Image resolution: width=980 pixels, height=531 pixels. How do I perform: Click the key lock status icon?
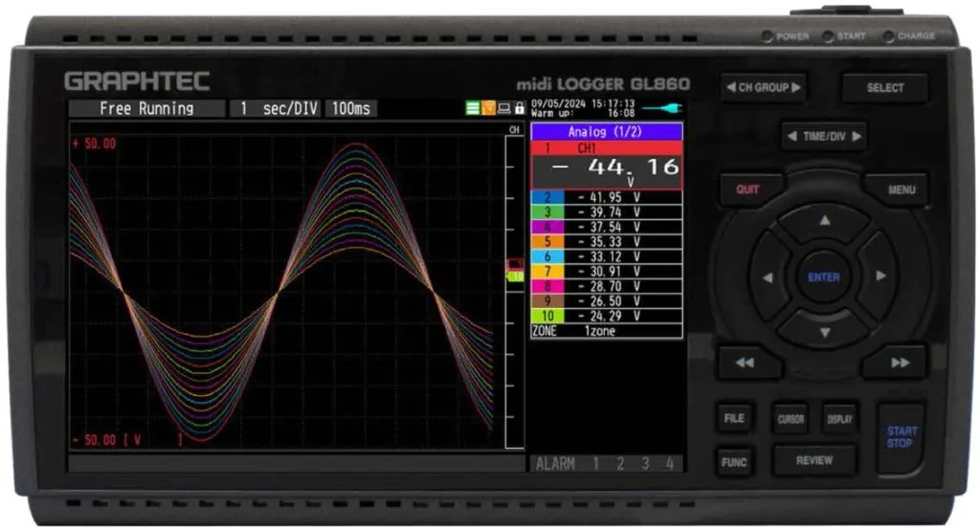(x=520, y=108)
